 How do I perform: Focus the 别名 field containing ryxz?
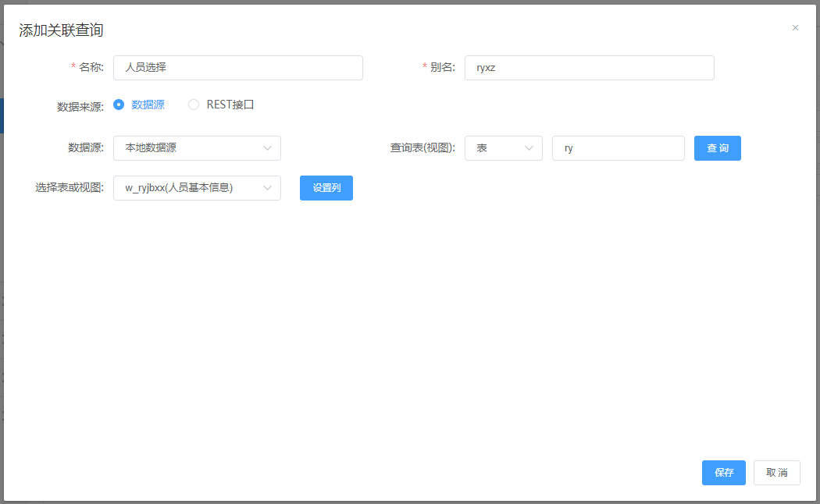pos(589,68)
